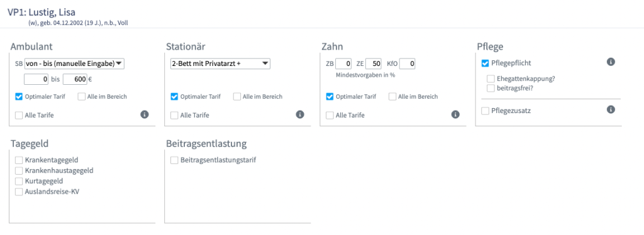Enable the Ehegattenkappung option
The height and width of the screenshot is (235, 644).
tap(491, 79)
